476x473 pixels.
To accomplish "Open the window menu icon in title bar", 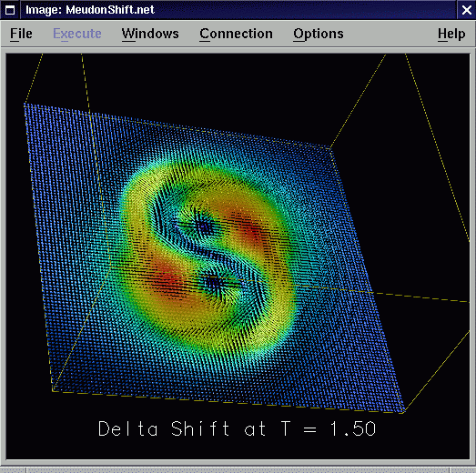I will click(x=10, y=10).
